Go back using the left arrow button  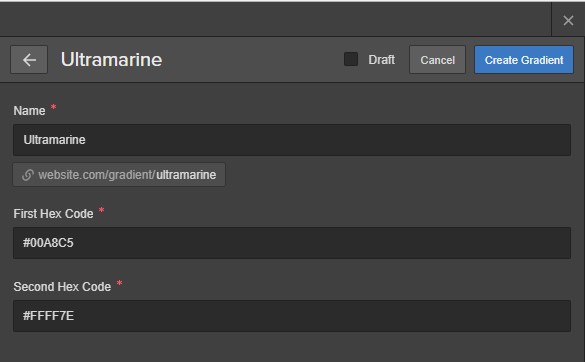pyautogui.click(x=29, y=60)
